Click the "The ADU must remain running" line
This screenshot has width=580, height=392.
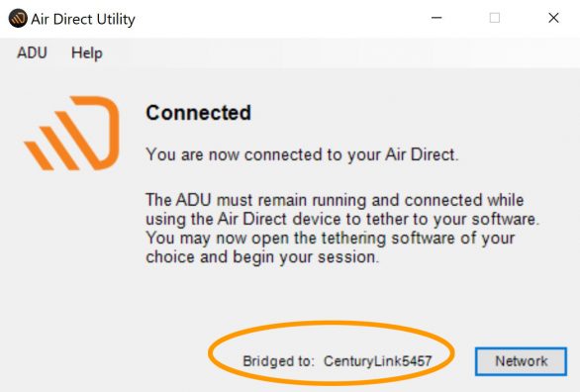335,200
